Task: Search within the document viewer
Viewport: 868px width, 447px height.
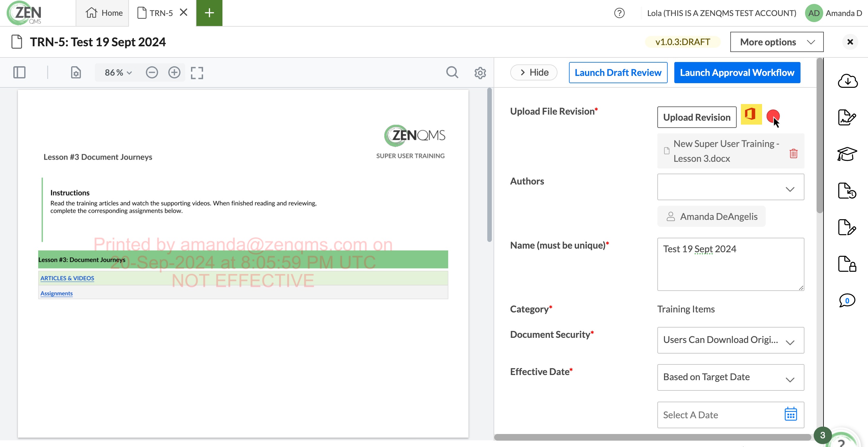Action: tap(452, 72)
